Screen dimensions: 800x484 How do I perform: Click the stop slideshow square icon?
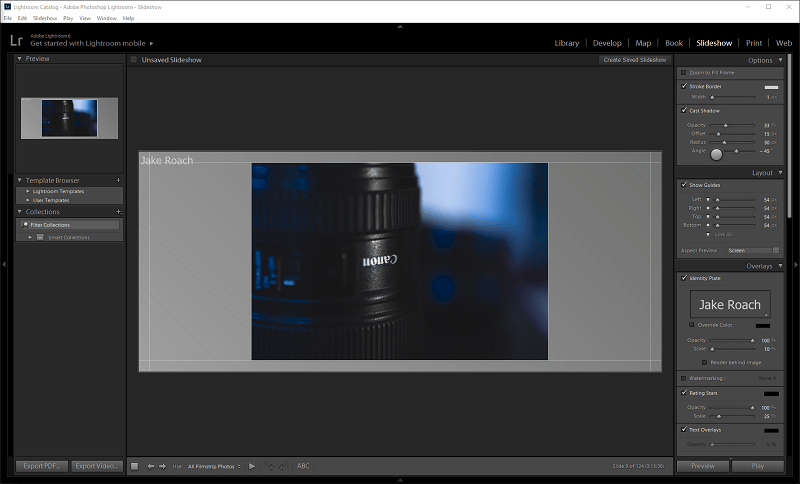(135, 466)
